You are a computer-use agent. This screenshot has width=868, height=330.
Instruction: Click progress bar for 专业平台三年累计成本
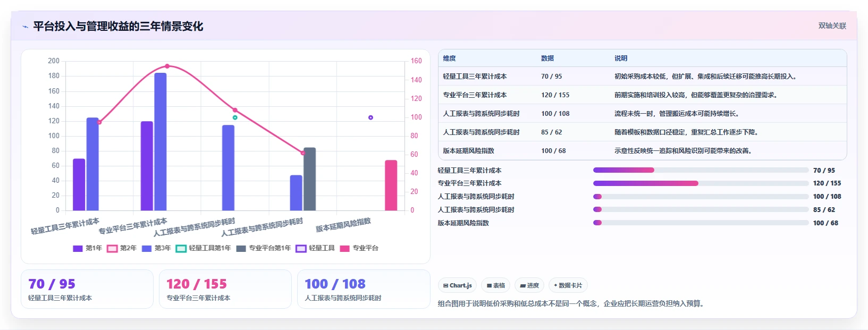coord(701,183)
